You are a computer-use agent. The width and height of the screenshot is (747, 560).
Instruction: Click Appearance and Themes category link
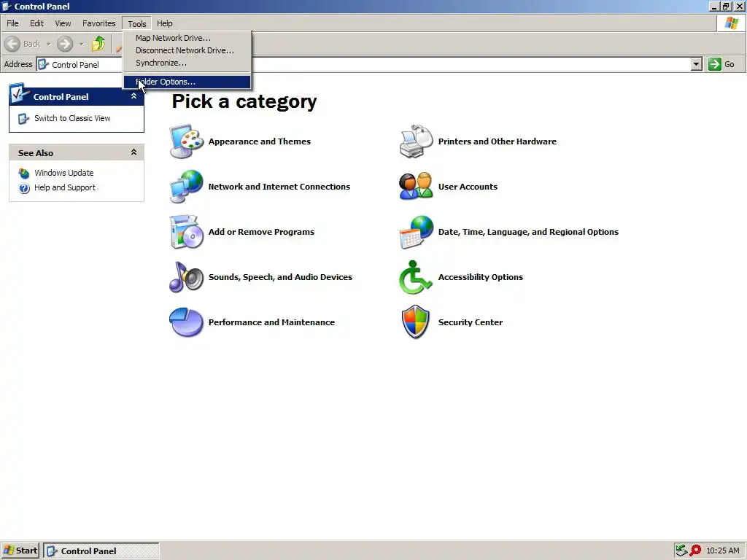click(260, 141)
